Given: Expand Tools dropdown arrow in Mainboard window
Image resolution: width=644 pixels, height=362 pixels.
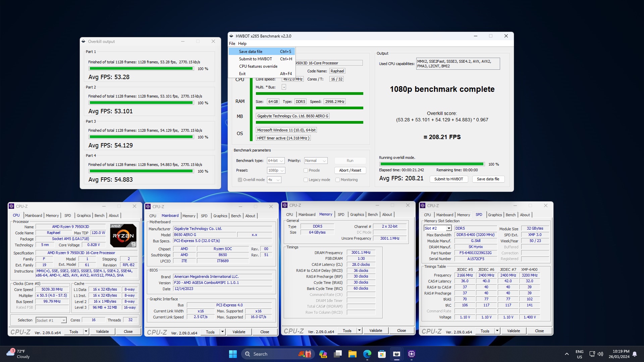Looking at the screenshot, I should click(222, 332).
